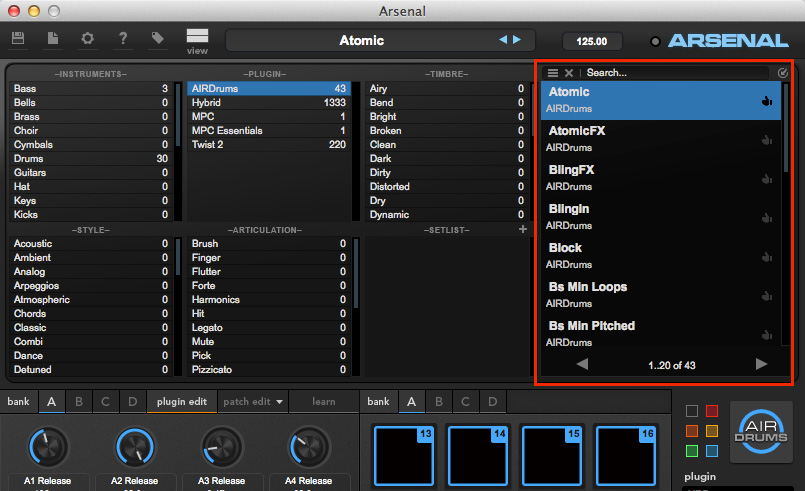Go to the previous preset with left arrow
805x491 pixels.
pos(503,40)
